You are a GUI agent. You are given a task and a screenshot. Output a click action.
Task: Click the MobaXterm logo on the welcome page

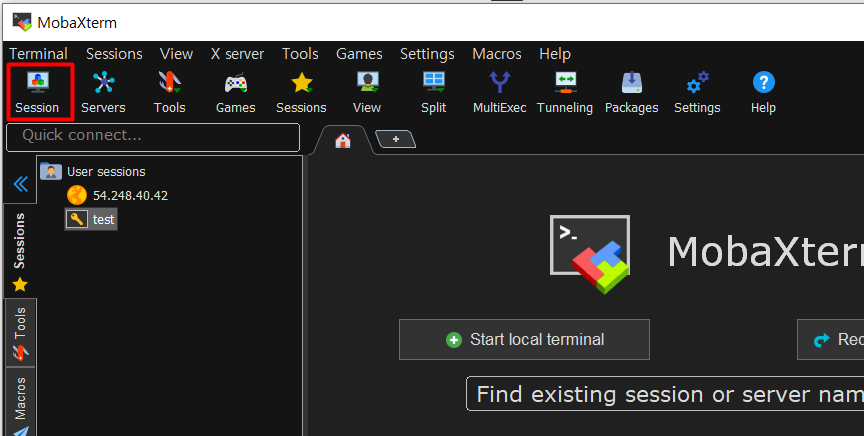590,254
